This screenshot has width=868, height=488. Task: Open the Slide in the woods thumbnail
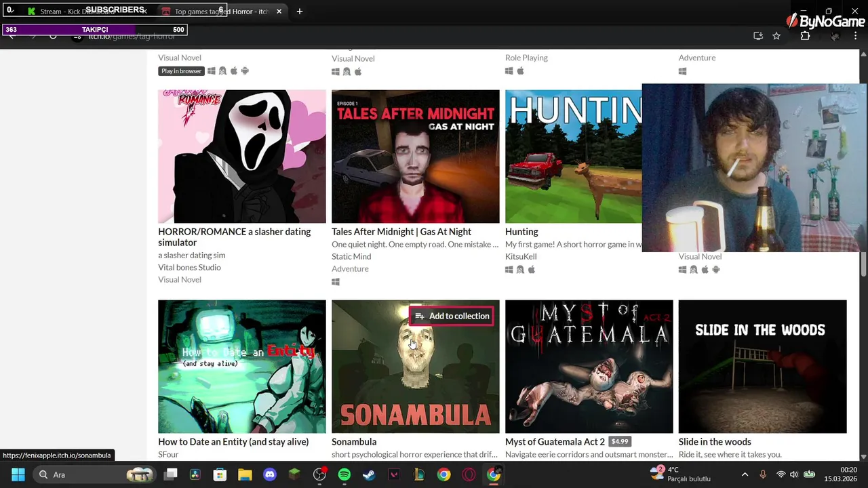762,367
